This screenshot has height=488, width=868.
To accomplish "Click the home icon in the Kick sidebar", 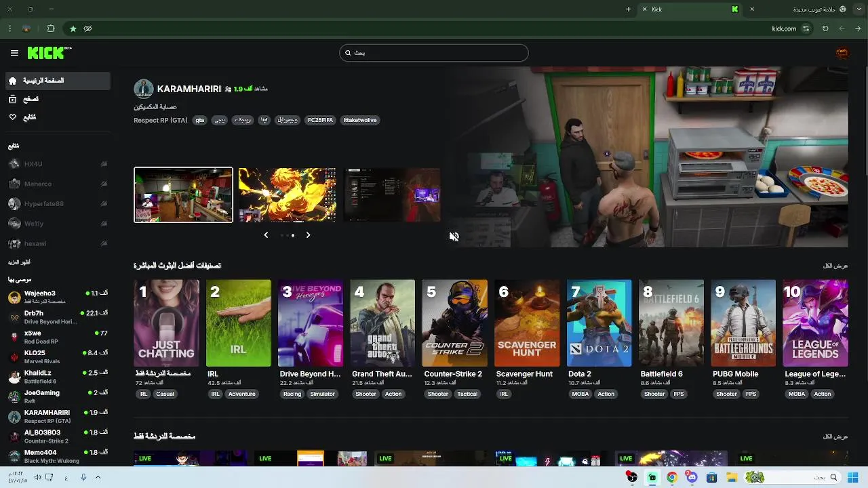I will tap(12, 81).
